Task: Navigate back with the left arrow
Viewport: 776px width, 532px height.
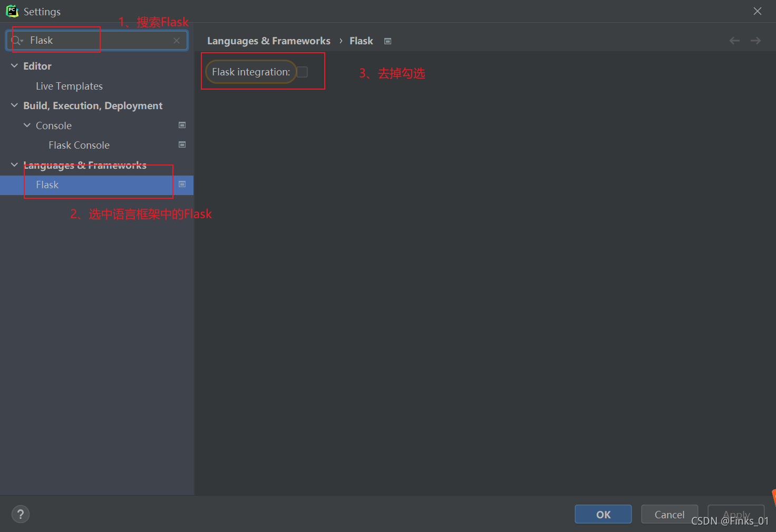Action: point(734,41)
